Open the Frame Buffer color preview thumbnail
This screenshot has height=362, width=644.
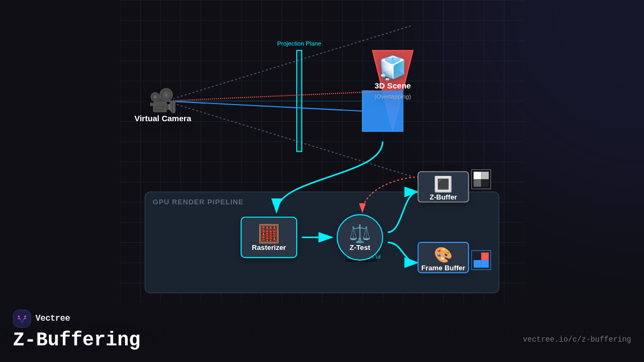tap(481, 260)
